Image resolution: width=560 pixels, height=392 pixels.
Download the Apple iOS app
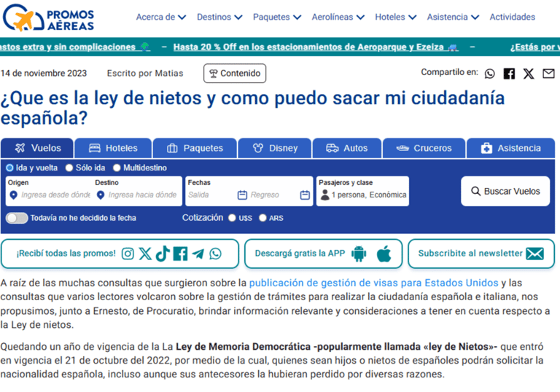coord(384,254)
